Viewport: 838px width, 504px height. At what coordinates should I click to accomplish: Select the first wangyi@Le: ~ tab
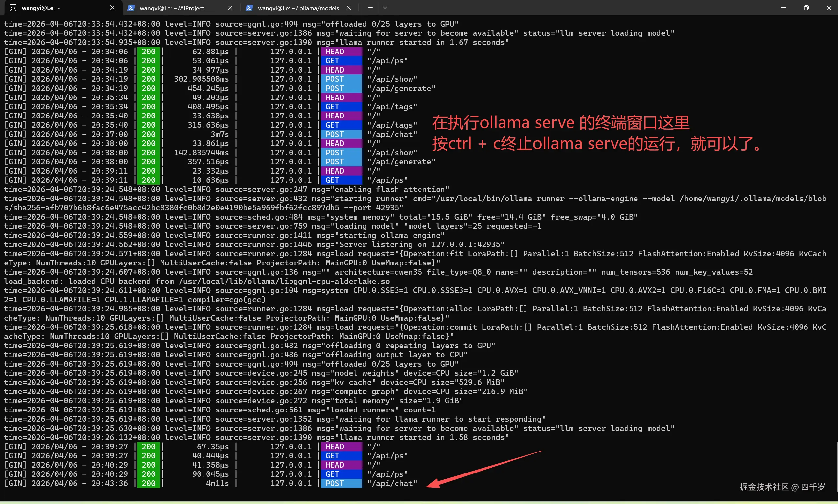click(x=41, y=8)
